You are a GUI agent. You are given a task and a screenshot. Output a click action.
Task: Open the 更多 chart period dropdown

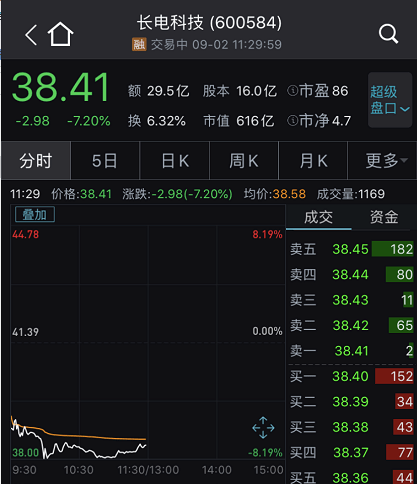[382, 161]
